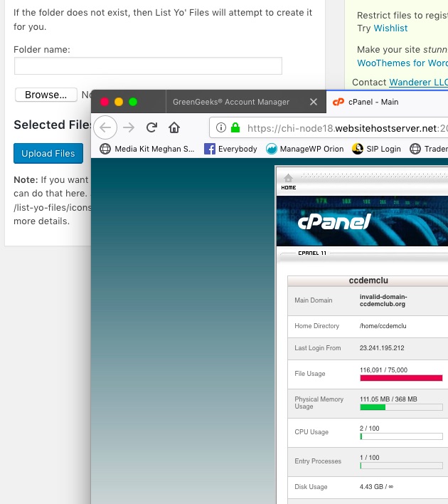Click the invalid-domain-ccdemclub.org main domain value
Viewport: 448px width, 504px height.
click(x=383, y=300)
